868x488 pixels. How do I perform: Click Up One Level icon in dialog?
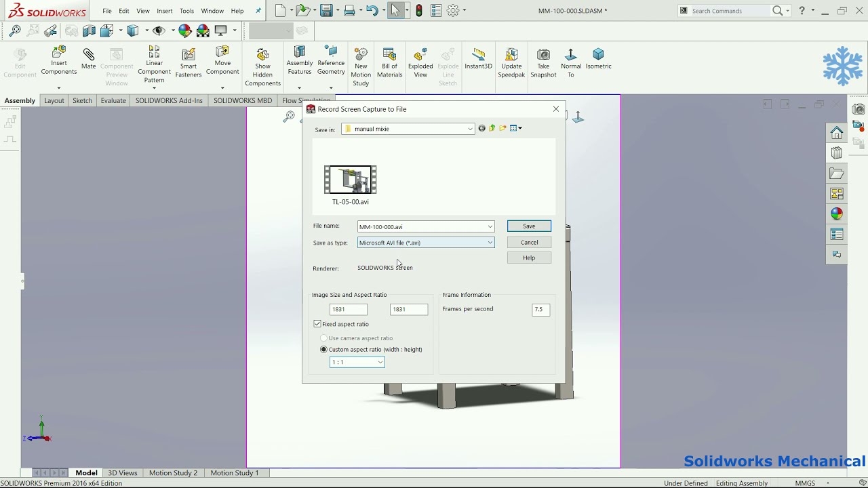492,128
